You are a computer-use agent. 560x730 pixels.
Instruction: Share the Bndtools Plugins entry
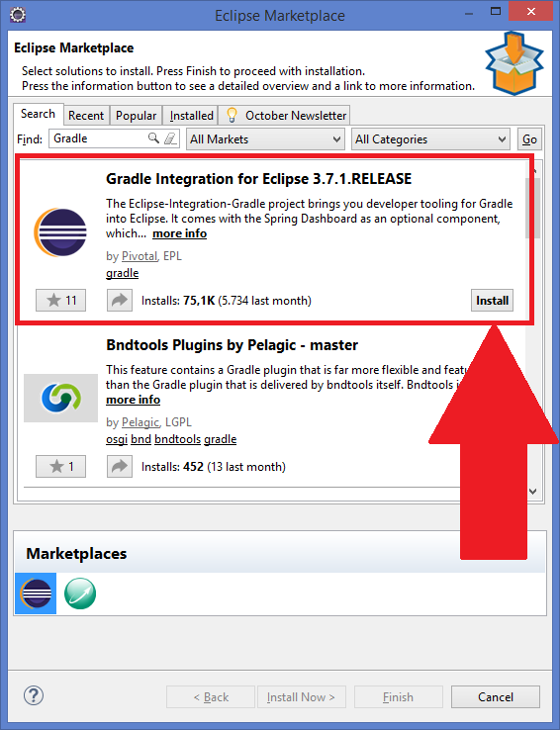tap(120, 466)
